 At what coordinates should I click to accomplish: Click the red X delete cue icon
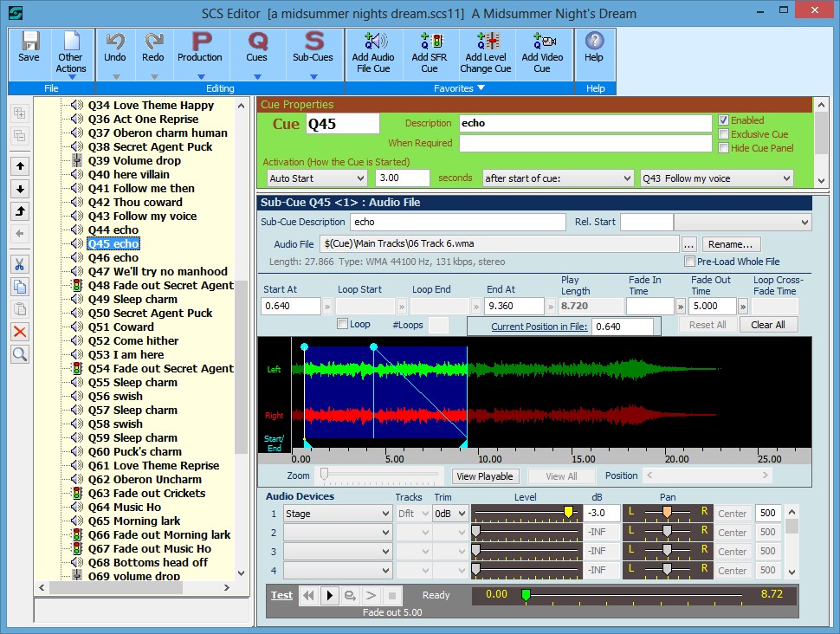click(20, 332)
